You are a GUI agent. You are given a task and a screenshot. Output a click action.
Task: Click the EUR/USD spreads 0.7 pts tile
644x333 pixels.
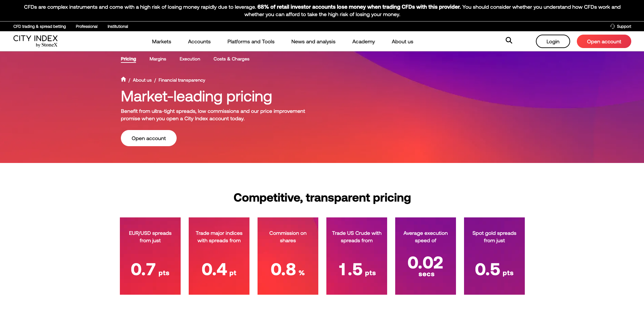pos(150,256)
